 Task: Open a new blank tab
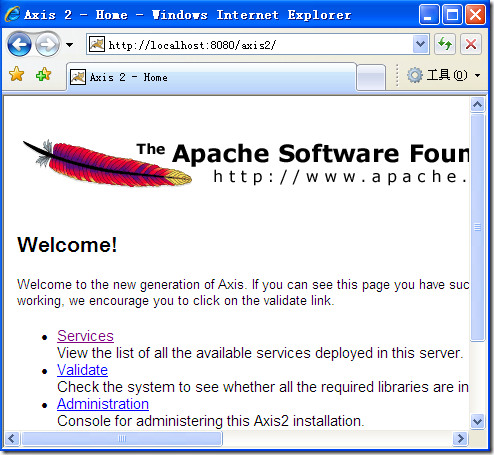coord(371,77)
